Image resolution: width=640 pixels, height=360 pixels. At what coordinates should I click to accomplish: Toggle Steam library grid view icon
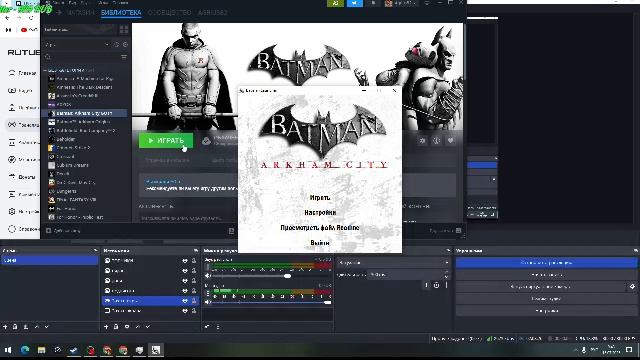click(124, 30)
